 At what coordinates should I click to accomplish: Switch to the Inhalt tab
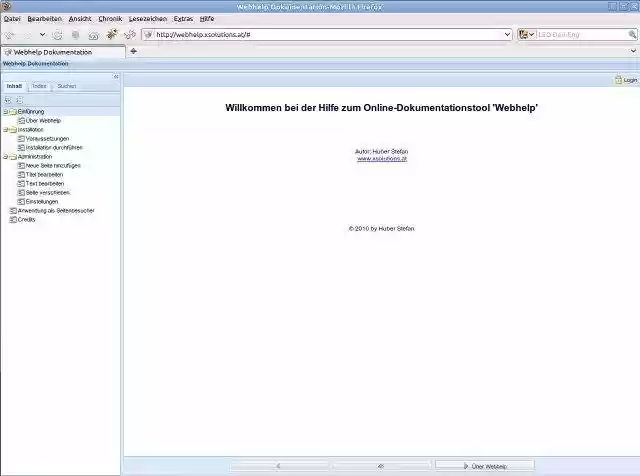pyautogui.click(x=14, y=86)
